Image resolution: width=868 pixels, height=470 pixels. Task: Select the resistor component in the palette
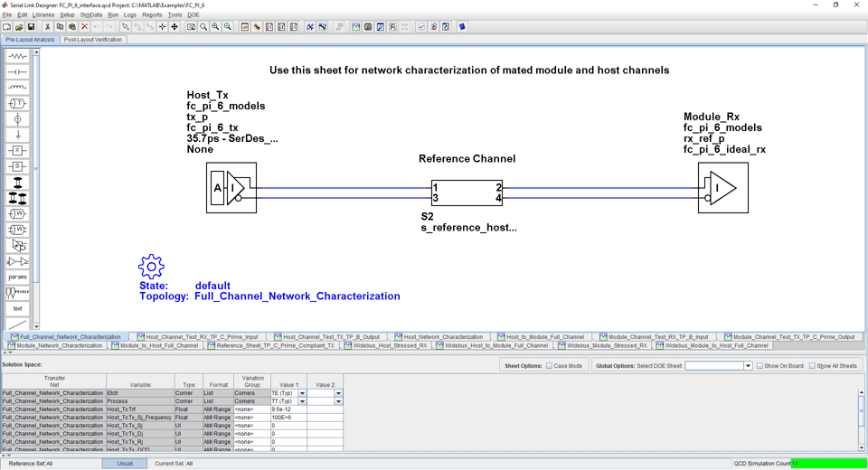17,56
